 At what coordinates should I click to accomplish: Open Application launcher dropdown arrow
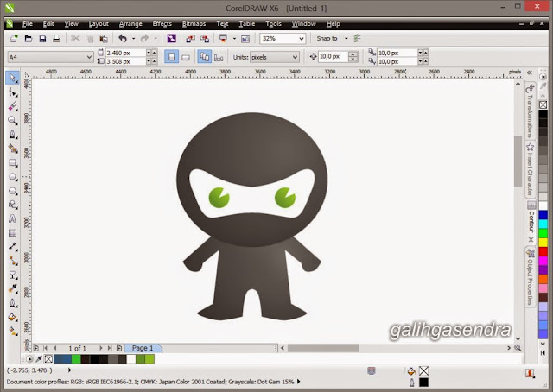(x=234, y=39)
